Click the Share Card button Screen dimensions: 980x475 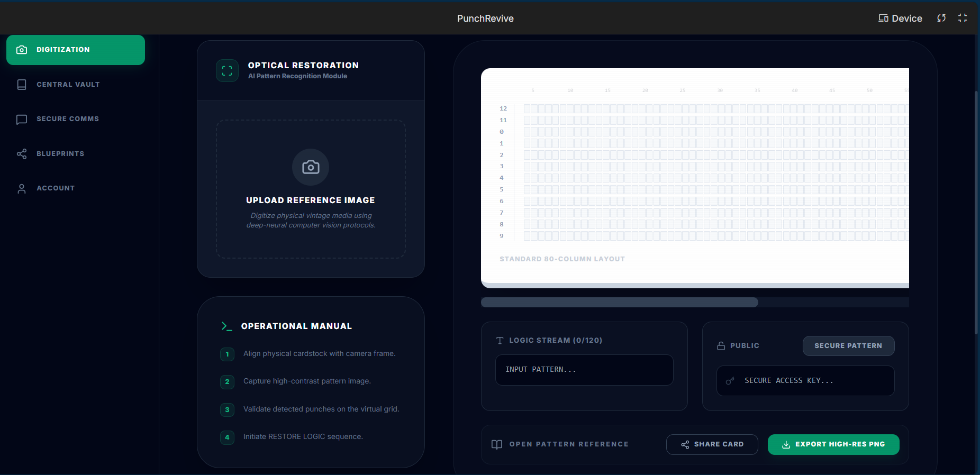[712, 444]
